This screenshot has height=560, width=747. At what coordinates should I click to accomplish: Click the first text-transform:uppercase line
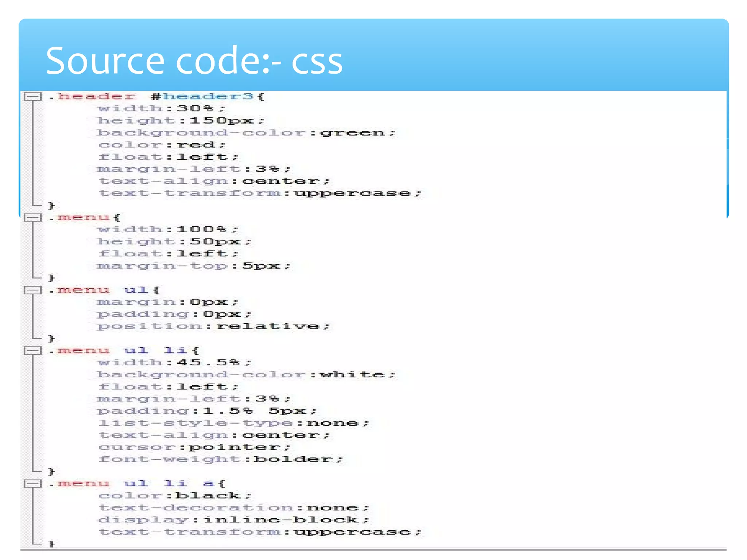pos(260,193)
